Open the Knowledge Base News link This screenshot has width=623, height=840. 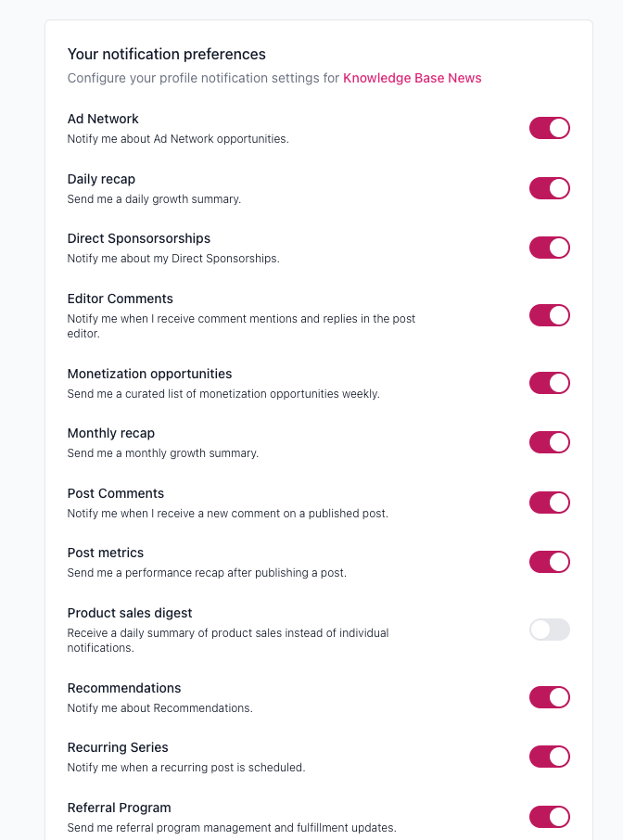pos(412,78)
